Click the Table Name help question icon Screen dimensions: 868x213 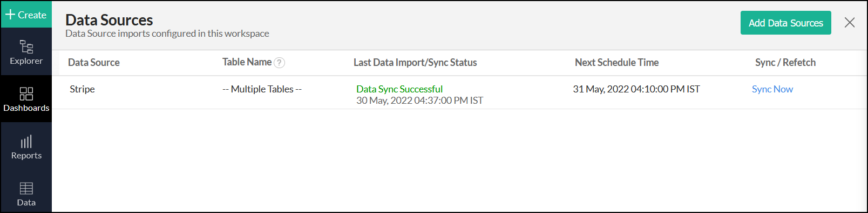pos(279,63)
